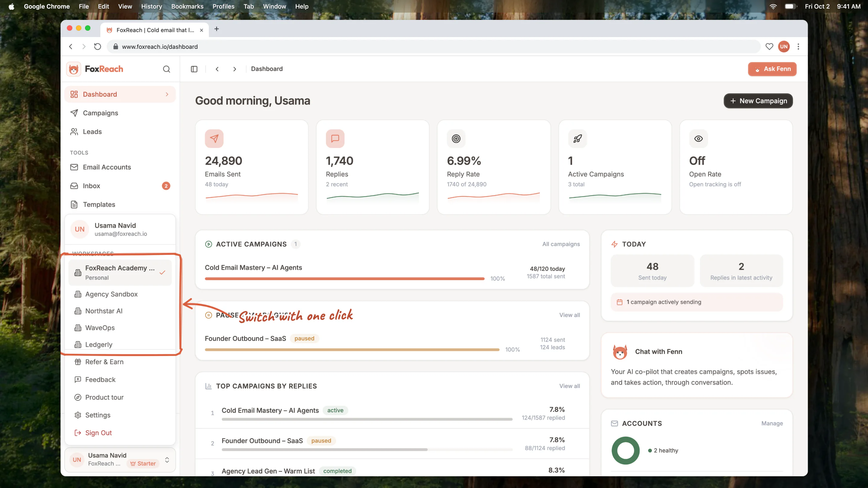Image resolution: width=868 pixels, height=488 pixels.
Task: Open Templates in the sidebar
Action: pyautogui.click(x=120, y=205)
